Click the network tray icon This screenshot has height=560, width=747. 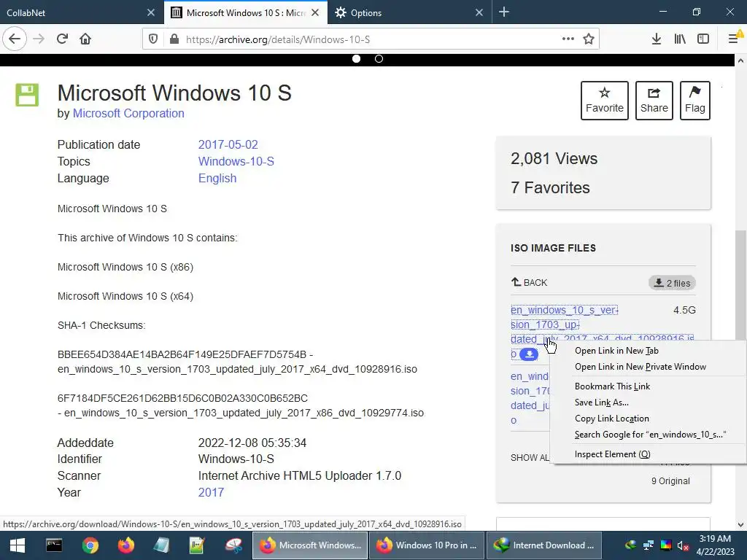pos(648,545)
